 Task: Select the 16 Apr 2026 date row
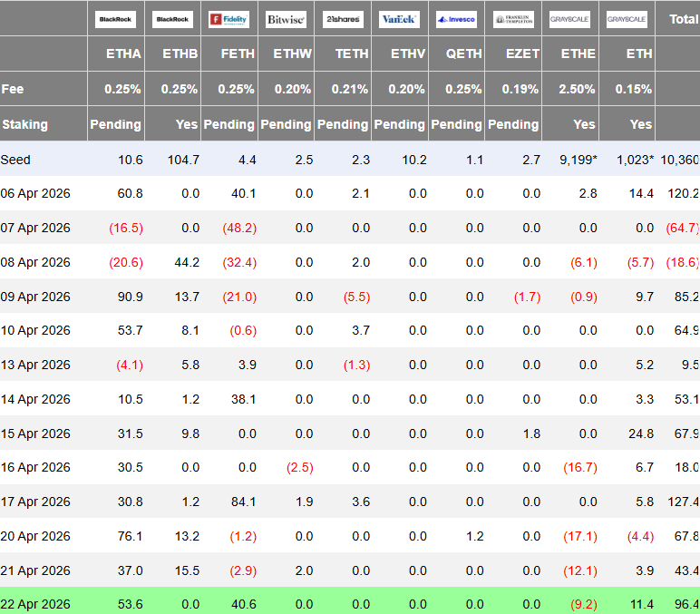coord(350,467)
